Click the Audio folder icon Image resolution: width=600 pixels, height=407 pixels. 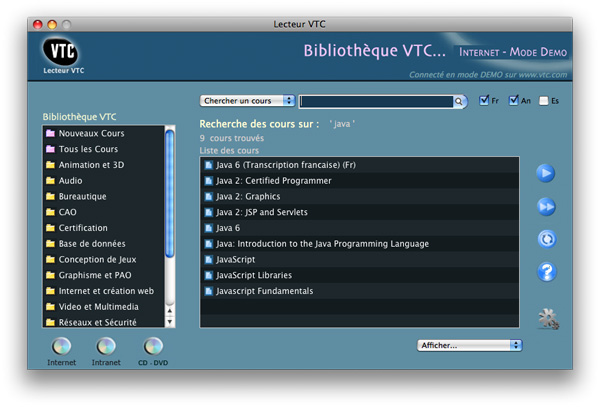[50, 181]
